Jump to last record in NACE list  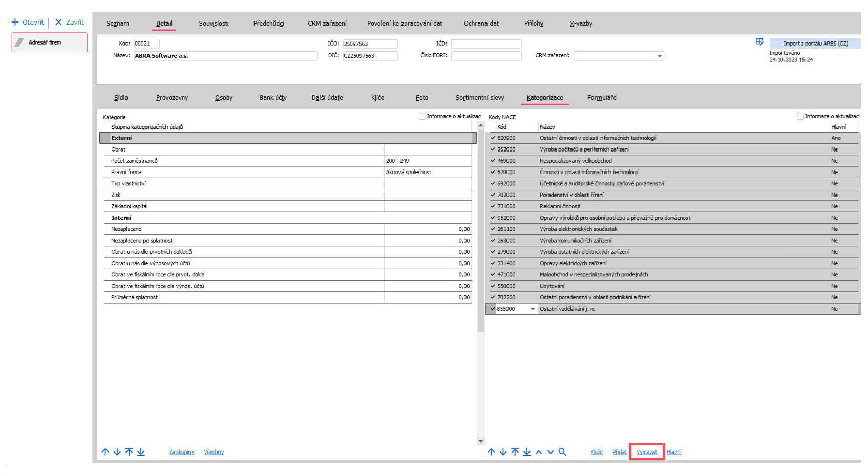click(x=526, y=452)
